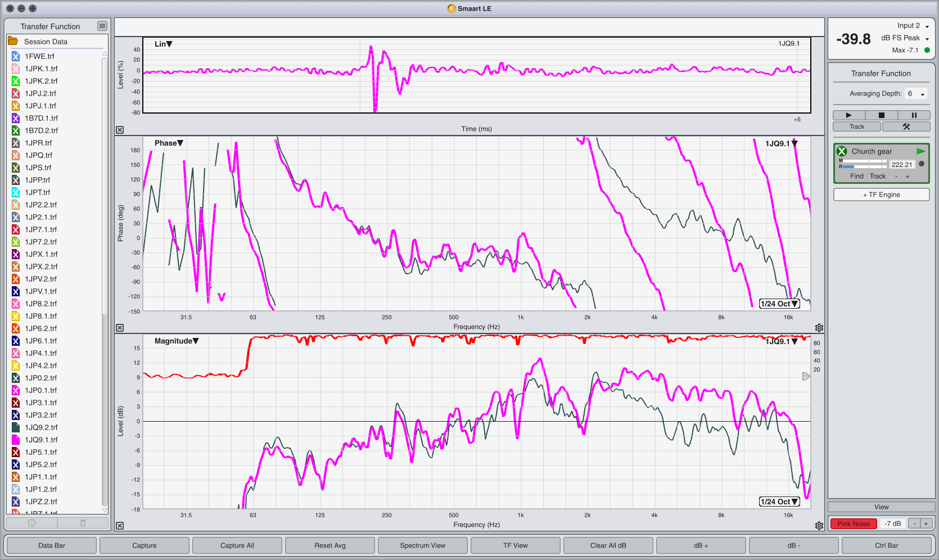Open the dB FS Peak meter type dropdown
This screenshot has width=939, height=560.
905,38
